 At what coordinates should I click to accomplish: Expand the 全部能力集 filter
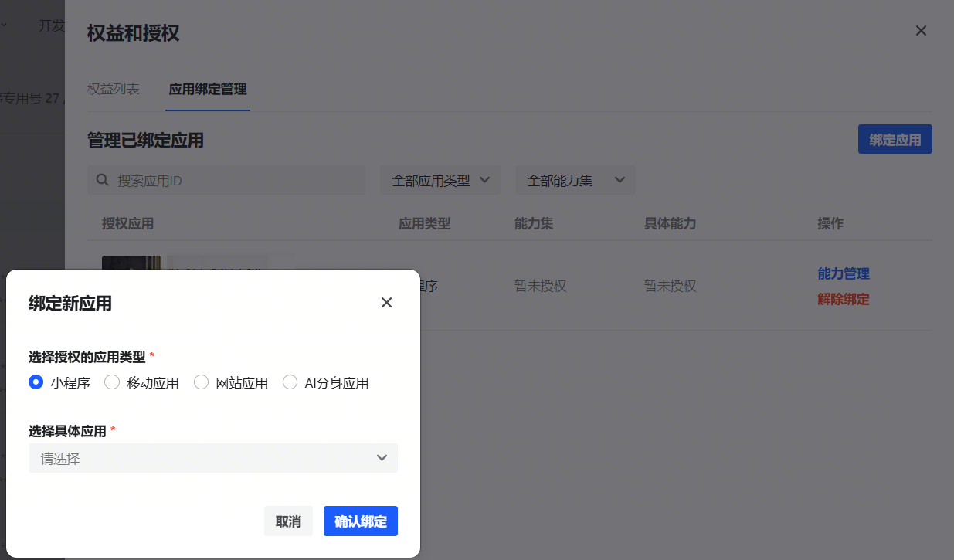tap(575, 180)
